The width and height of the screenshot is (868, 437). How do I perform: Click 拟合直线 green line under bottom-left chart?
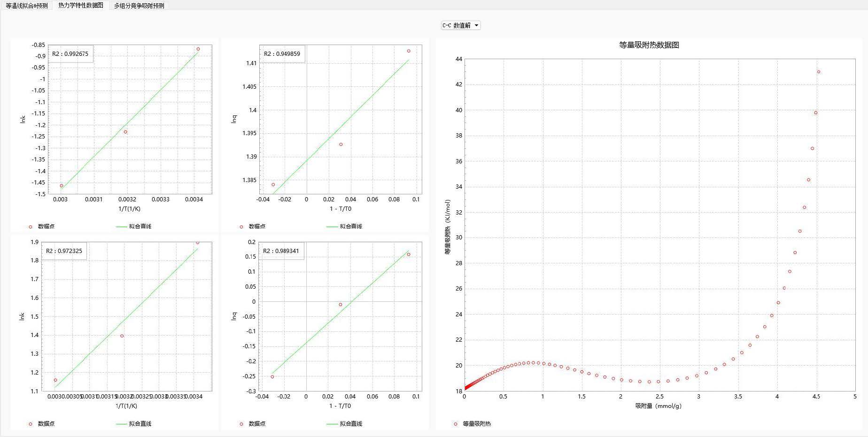[122, 424]
